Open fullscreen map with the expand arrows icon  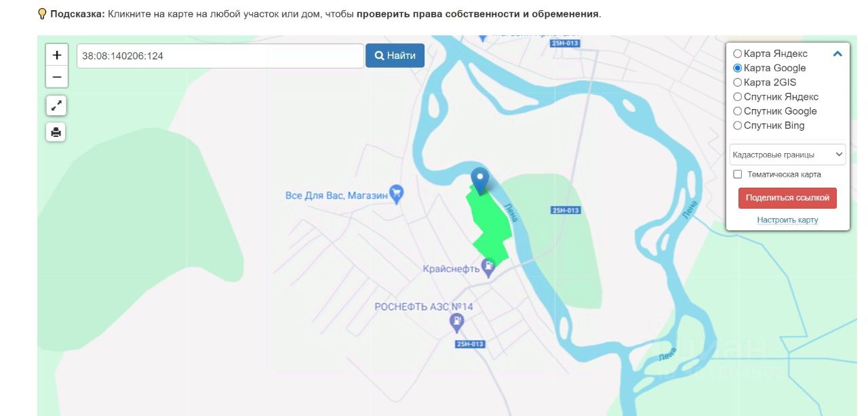(56, 105)
